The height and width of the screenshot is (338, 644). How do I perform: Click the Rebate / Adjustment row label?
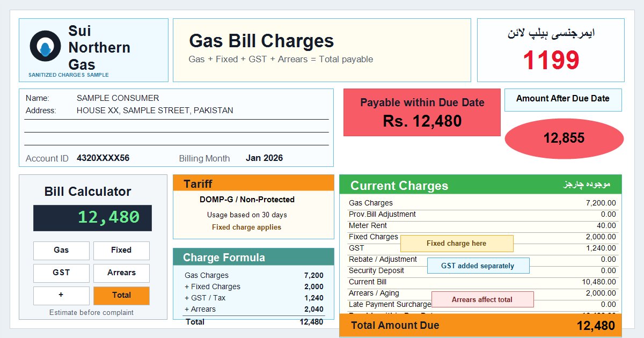tap(383, 259)
